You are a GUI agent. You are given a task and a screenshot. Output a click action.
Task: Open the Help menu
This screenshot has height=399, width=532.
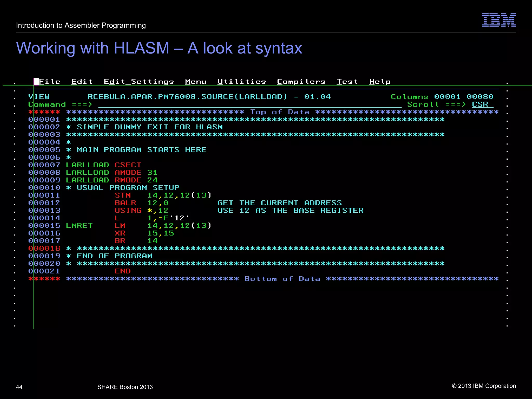pyautogui.click(x=380, y=82)
